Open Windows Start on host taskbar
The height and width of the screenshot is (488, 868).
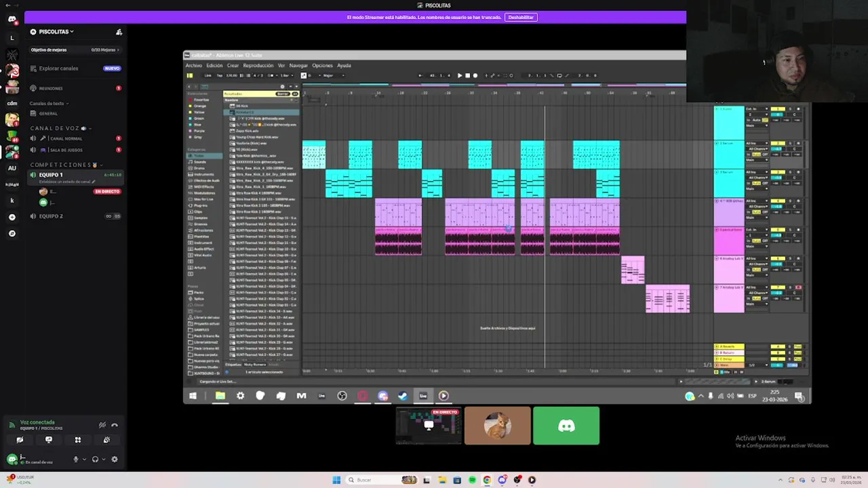pyautogui.click(x=336, y=480)
